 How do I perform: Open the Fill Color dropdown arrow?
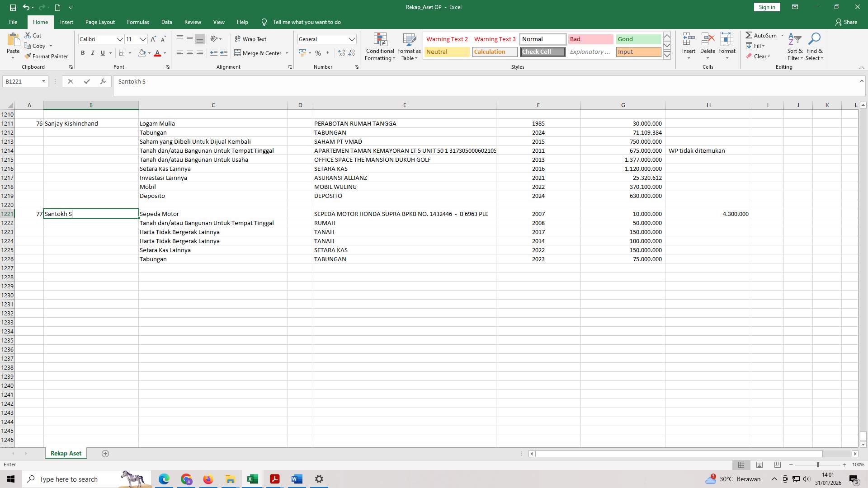pyautogui.click(x=150, y=53)
